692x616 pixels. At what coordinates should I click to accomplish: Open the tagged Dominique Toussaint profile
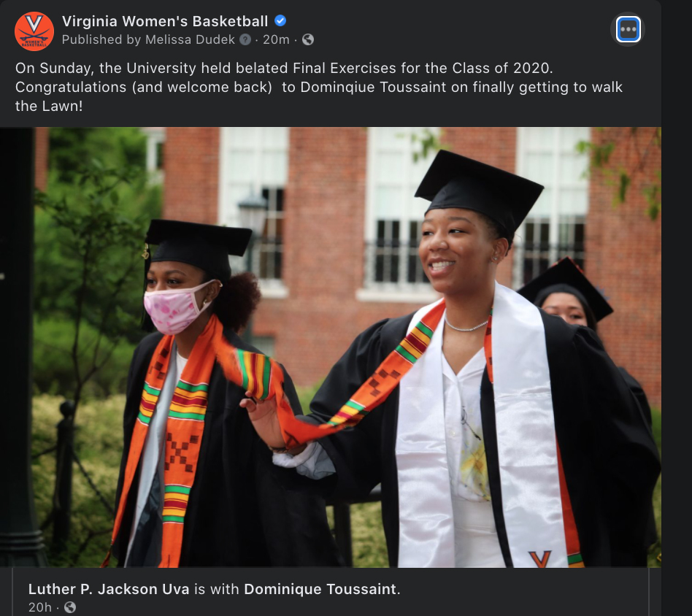click(x=320, y=589)
